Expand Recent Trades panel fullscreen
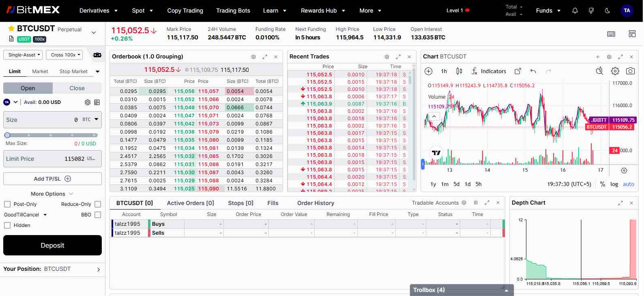The width and height of the screenshot is (644, 296). 398,57
